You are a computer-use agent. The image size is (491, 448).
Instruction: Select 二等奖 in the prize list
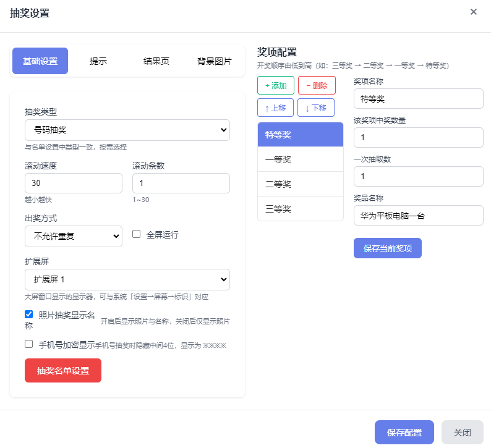coord(301,184)
